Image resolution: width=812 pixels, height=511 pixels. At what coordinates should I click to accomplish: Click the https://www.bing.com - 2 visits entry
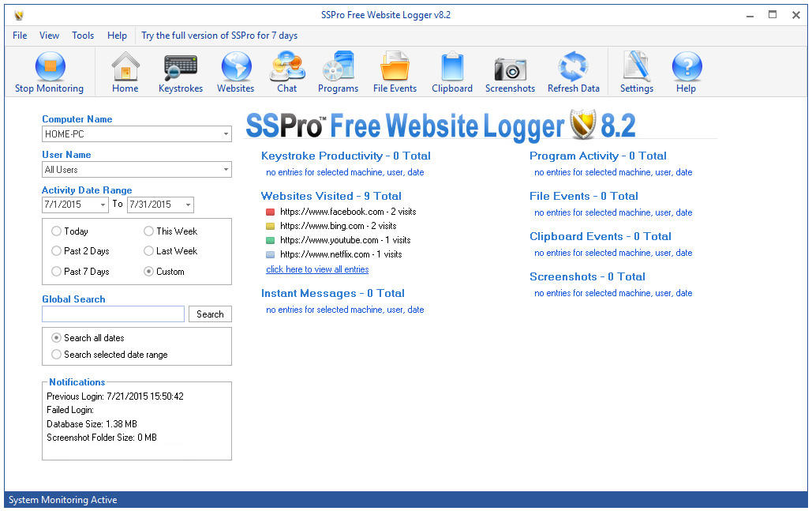(339, 226)
